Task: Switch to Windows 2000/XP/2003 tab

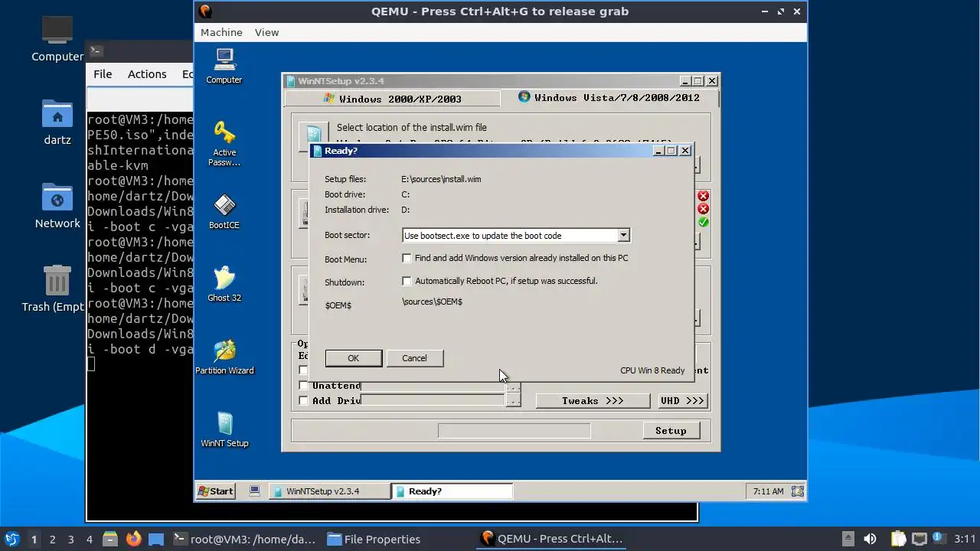Action: [x=392, y=99]
